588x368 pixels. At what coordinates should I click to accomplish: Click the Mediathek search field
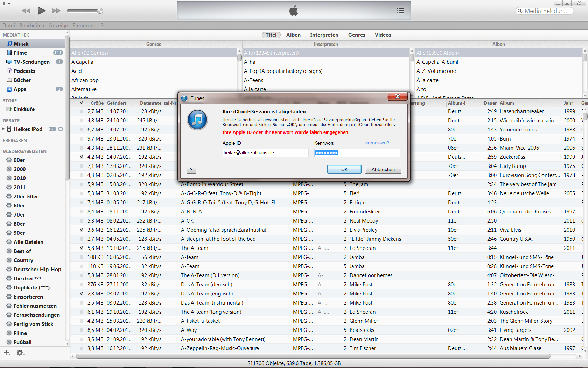pyautogui.click(x=545, y=11)
